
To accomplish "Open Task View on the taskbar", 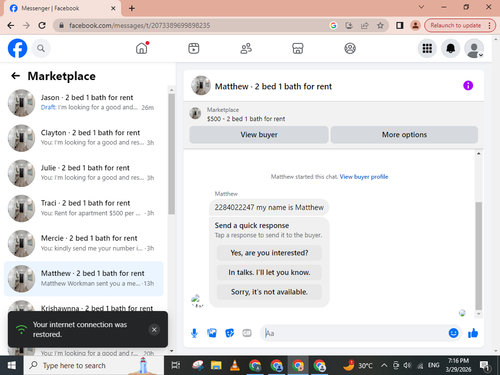I will (175, 365).
